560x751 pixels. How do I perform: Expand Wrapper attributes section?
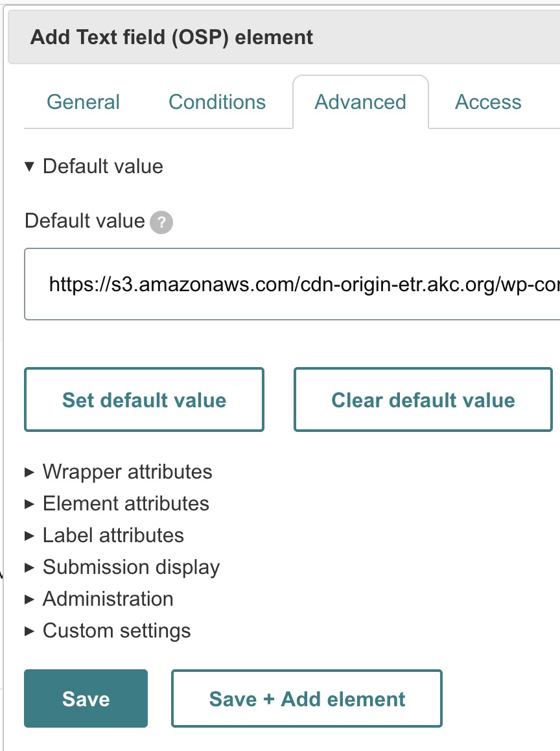pos(127,471)
